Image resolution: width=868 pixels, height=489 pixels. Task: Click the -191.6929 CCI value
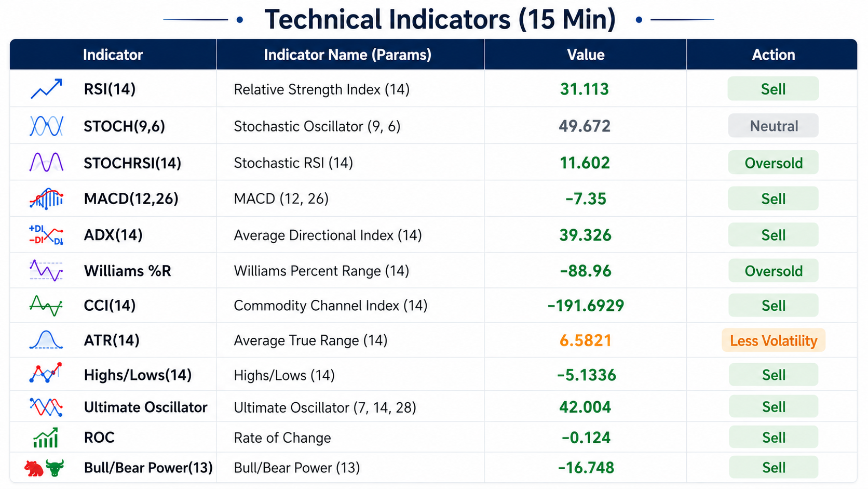click(586, 306)
